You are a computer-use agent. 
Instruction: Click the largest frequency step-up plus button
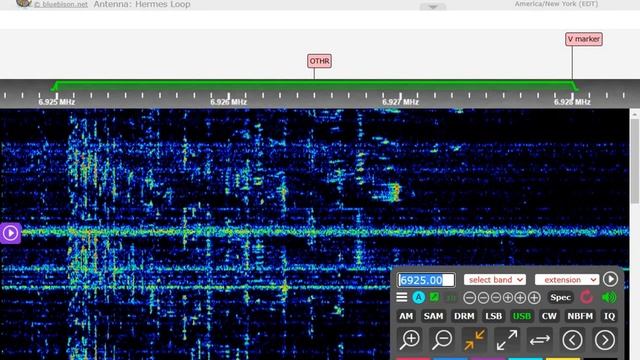pos(534,298)
